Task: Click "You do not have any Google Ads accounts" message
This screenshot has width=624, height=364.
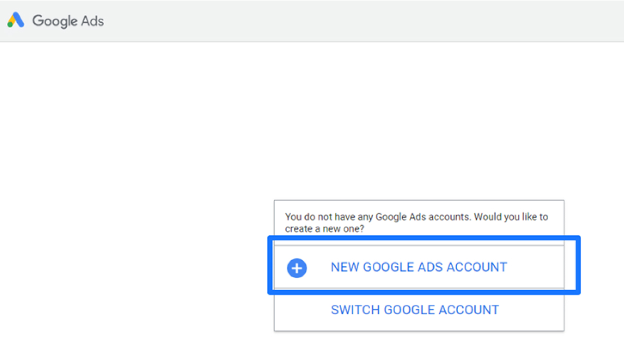Action: [x=417, y=223]
